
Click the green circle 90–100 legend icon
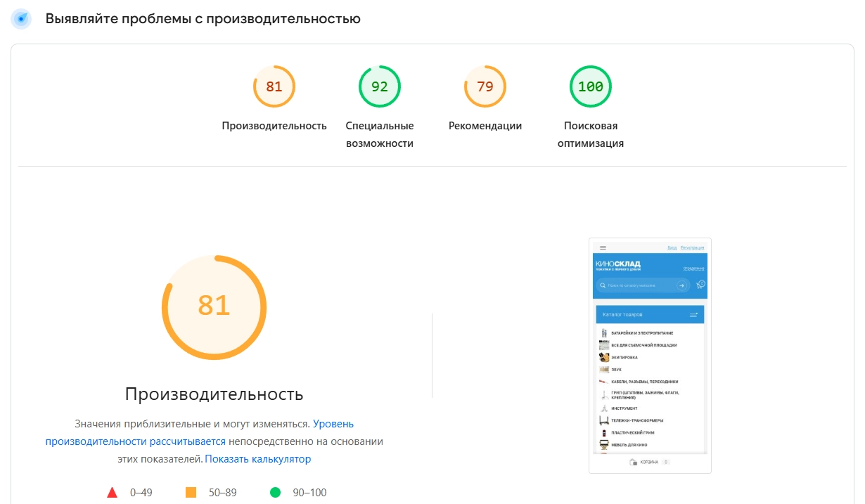pos(276,493)
